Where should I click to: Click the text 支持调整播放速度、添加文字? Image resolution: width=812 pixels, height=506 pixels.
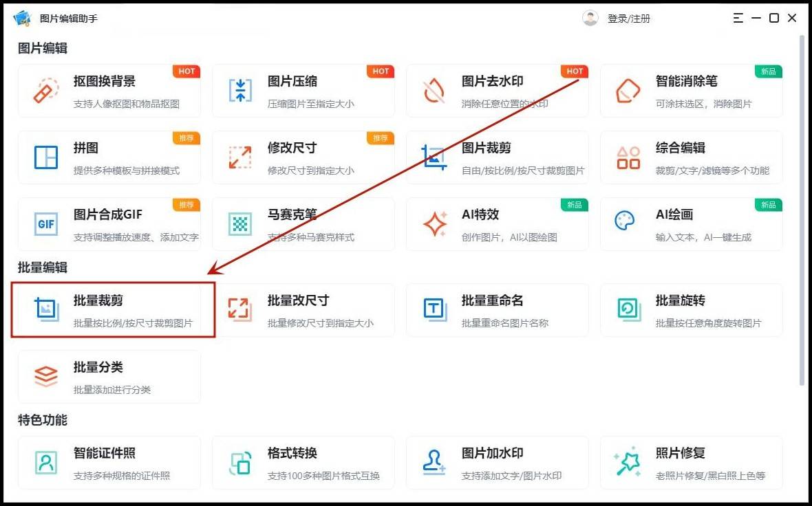coord(136,237)
